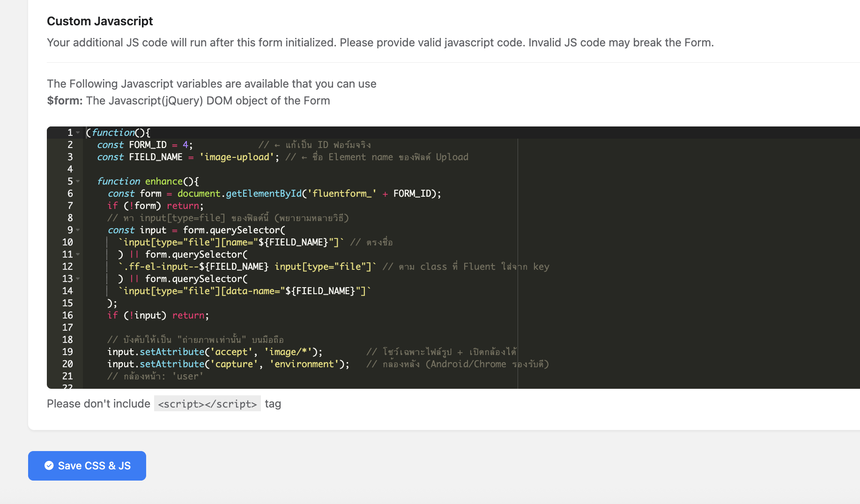Viewport: 860px width, 504px height.
Task: Collapse the enhance function at line 5
Action: (78, 182)
